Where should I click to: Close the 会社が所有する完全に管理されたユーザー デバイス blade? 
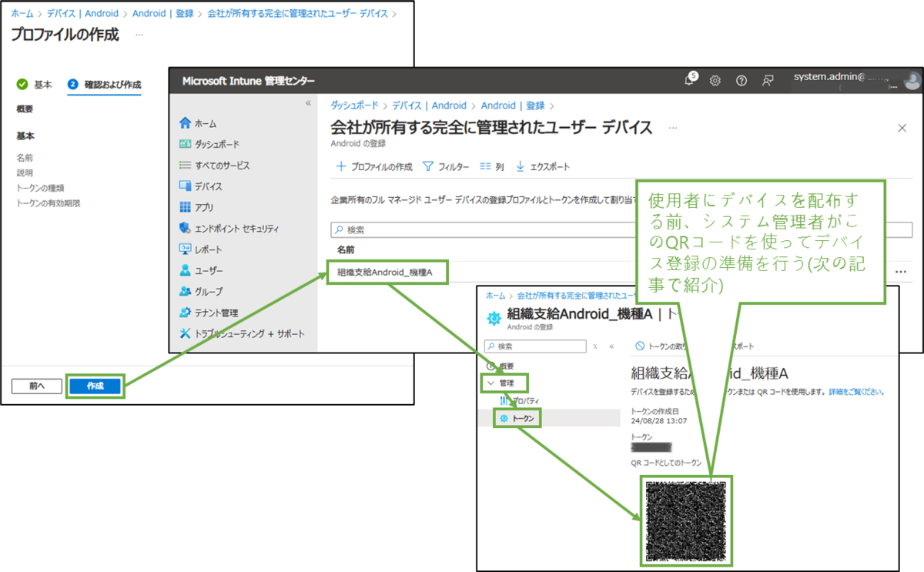902,128
